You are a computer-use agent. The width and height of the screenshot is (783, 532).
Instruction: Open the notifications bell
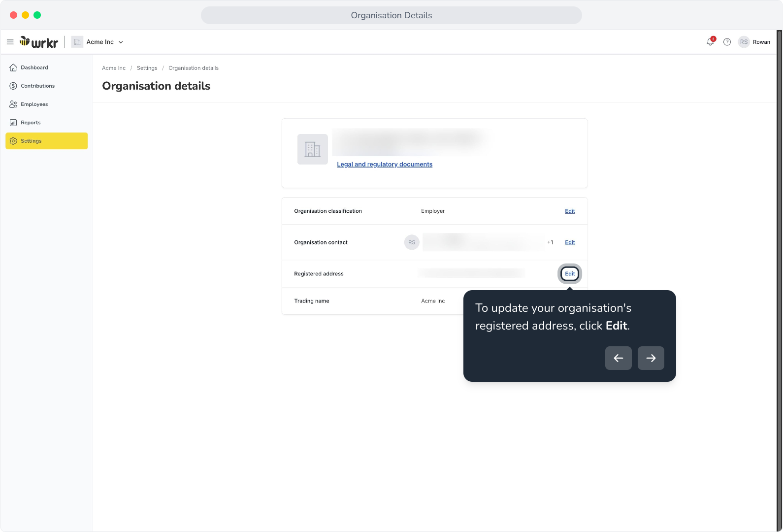click(710, 42)
